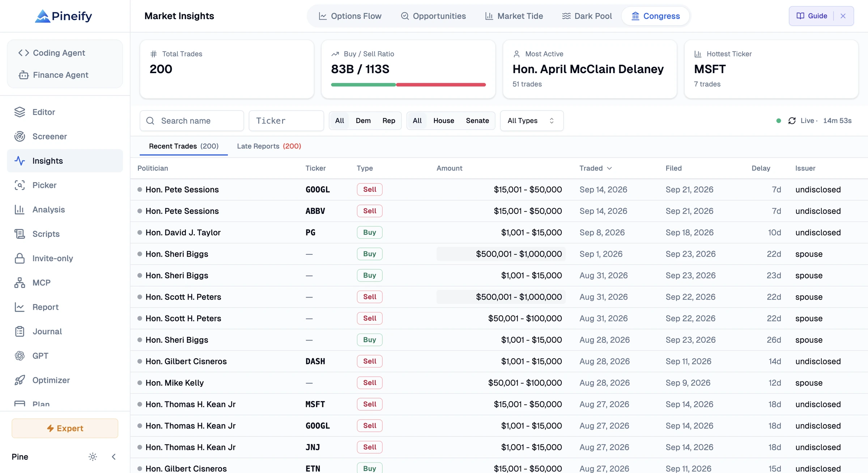The height and width of the screenshot is (473, 868).
Task: Filter trades by Dem party
Action: [x=363, y=121]
